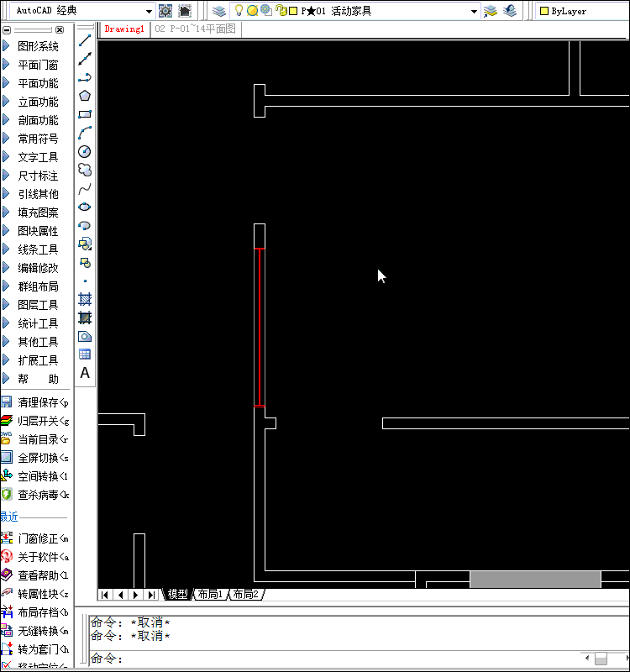Go to last layout tab arrow
This screenshot has width=630, height=672.
pyautogui.click(x=151, y=595)
